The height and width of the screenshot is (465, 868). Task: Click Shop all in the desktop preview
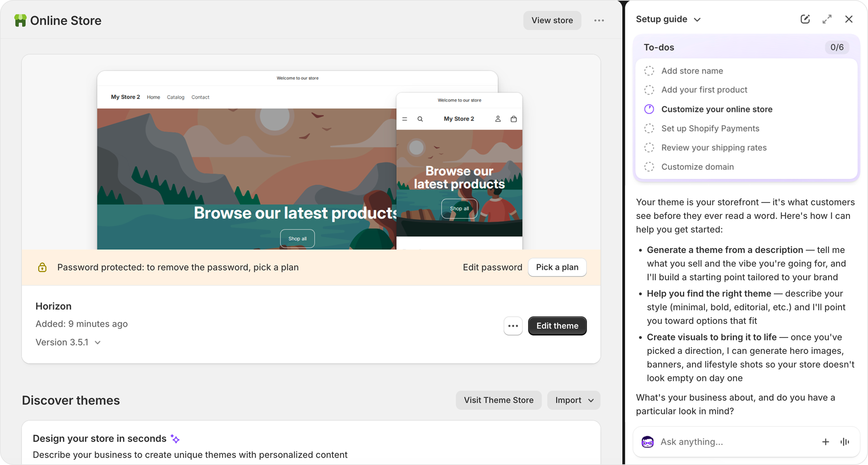tap(297, 239)
